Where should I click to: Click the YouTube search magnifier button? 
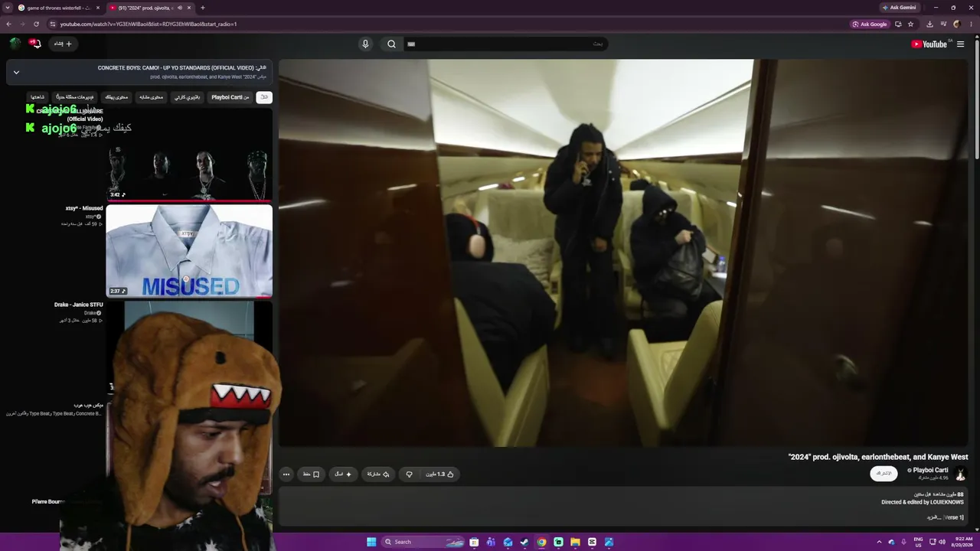[391, 44]
